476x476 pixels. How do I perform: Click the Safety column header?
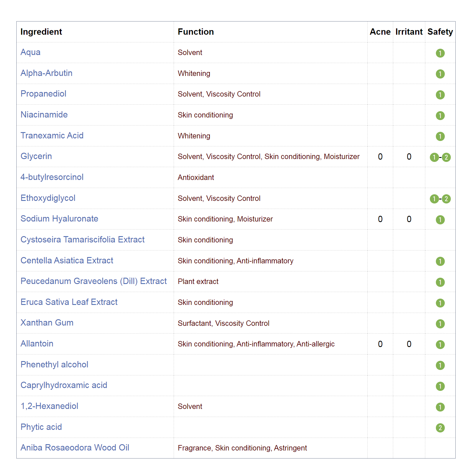coord(440,32)
